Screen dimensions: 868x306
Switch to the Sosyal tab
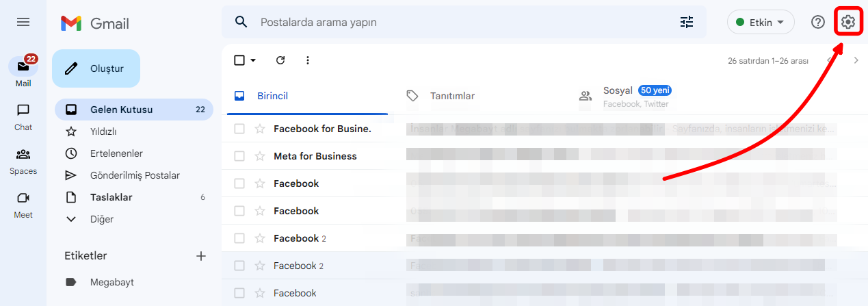(x=619, y=96)
